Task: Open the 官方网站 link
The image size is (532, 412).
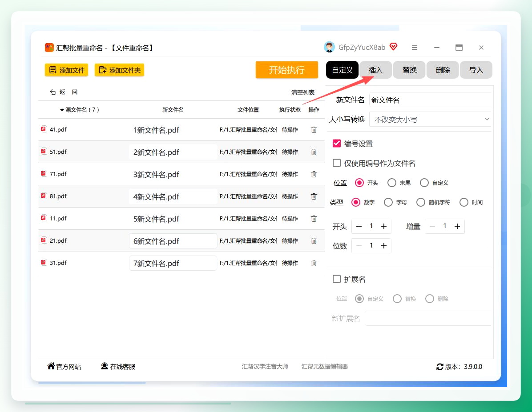Action: click(64, 367)
